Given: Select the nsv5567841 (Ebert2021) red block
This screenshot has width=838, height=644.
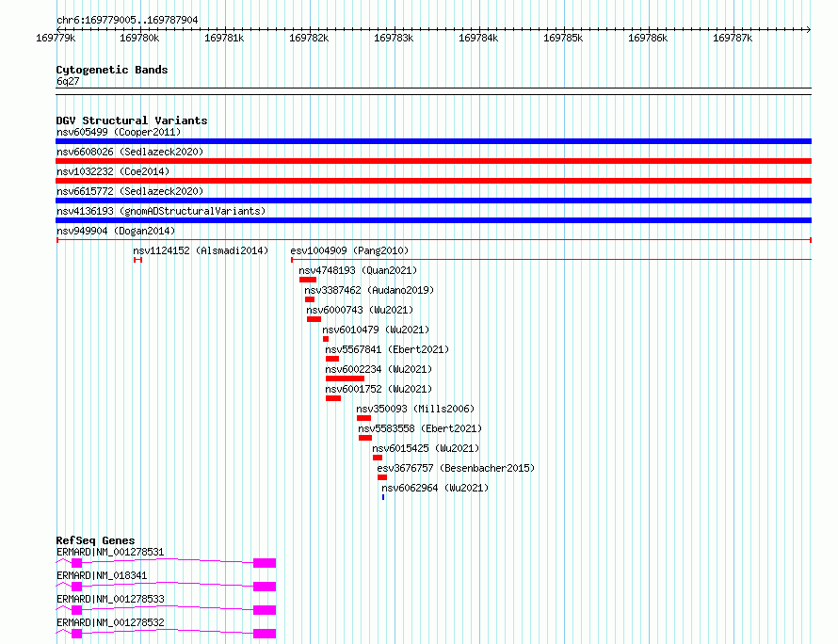Looking at the screenshot, I should pos(332,359).
